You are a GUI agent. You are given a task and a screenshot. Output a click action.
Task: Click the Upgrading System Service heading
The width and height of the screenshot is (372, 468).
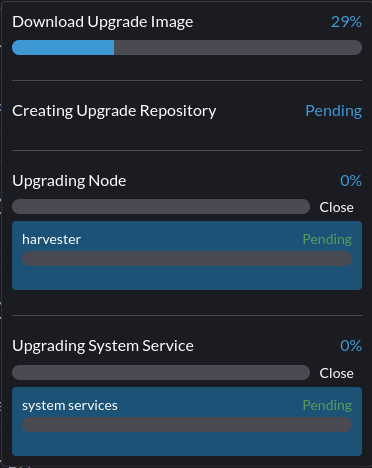(x=103, y=346)
